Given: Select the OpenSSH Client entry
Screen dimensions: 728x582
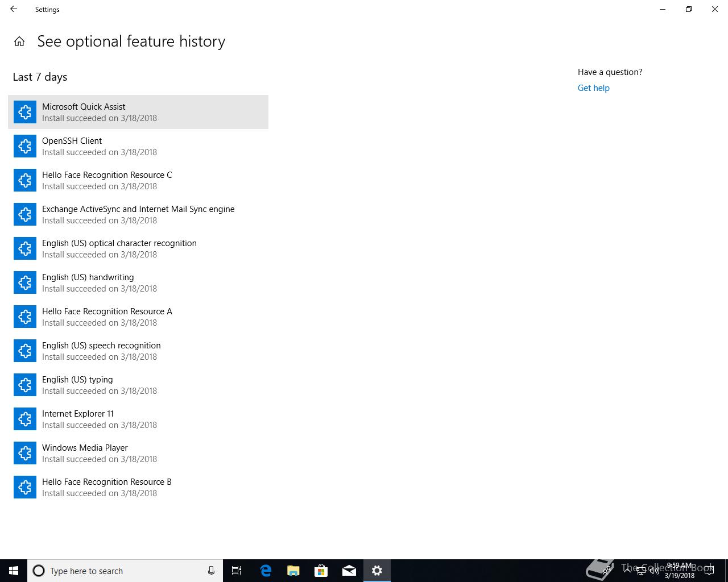Looking at the screenshot, I should click(138, 146).
